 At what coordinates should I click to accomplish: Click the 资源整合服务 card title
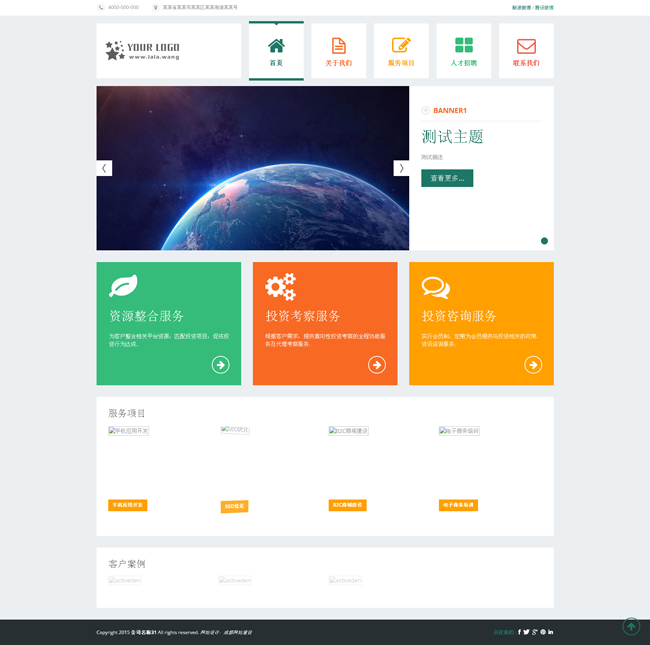(x=146, y=316)
